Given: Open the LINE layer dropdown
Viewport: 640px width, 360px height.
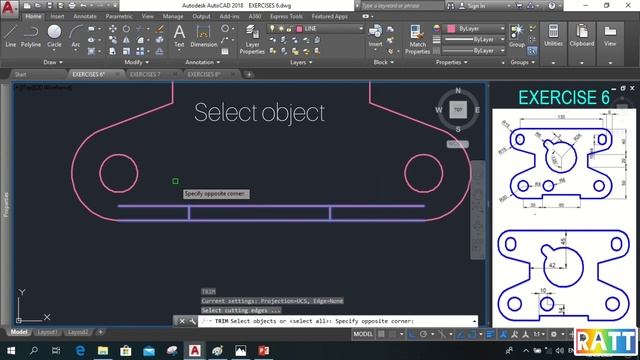Looking at the screenshot, I should [x=315, y=29].
